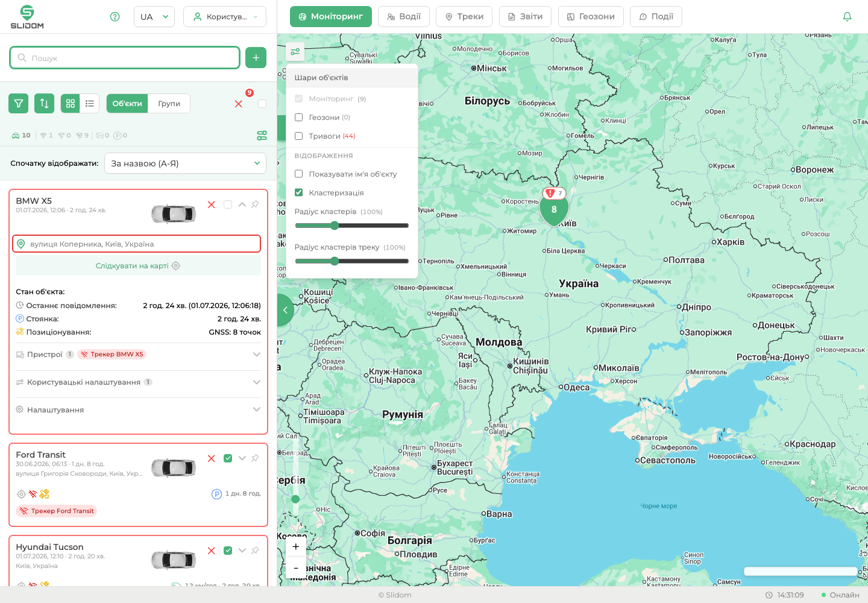Click the Трекер Ford Transit tag
The height and width of the screenshot is (603, 868).
coord(57,511)
